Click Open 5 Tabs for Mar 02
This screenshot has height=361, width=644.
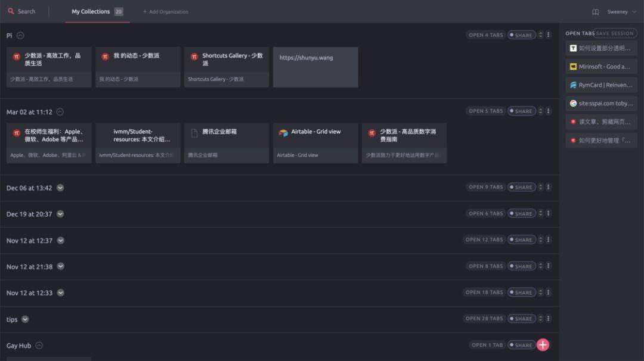click(x=485, y=111)
